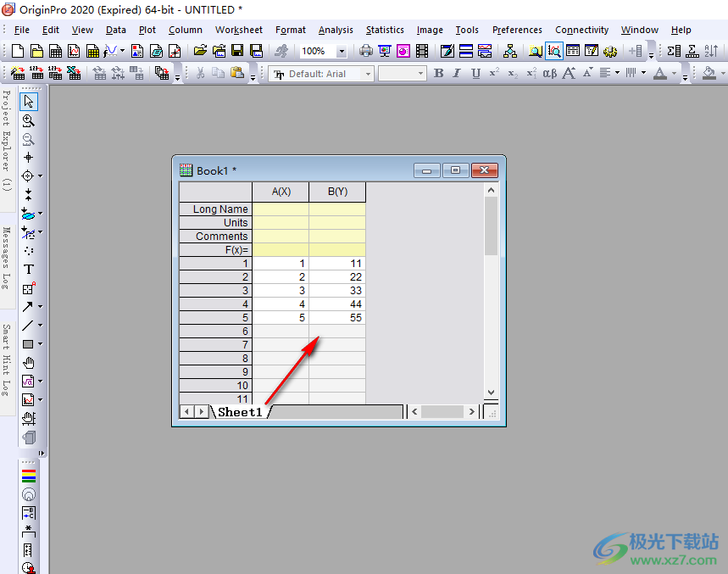The width and height of the screenshot is (728, 574).
Task: Click the Long Name row label
Action: [216, 209]
